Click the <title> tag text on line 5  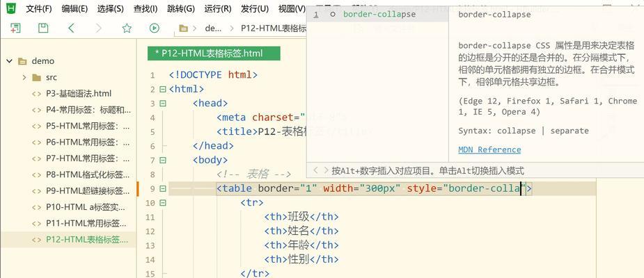pyautogui.click(x=237, y=131)
